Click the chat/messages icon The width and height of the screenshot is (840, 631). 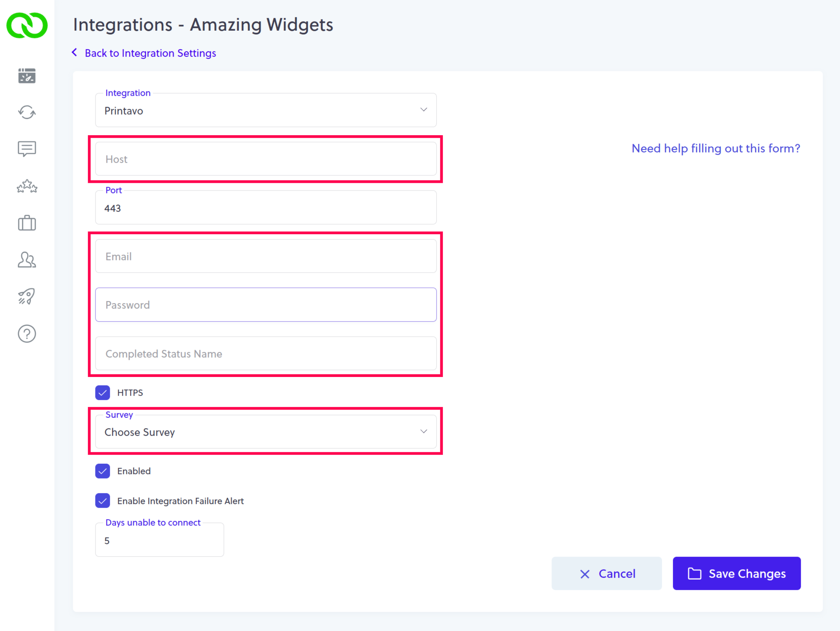click(x=27, y=148)
